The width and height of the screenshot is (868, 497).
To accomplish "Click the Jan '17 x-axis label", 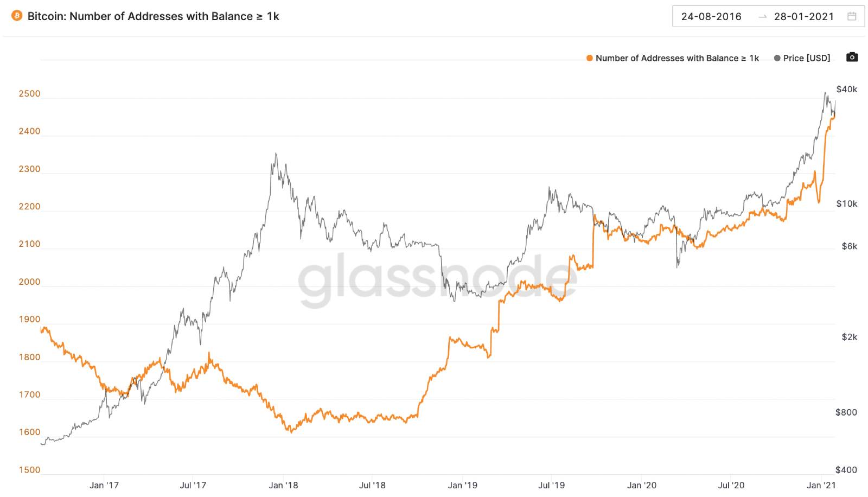I will click(104, 485).
